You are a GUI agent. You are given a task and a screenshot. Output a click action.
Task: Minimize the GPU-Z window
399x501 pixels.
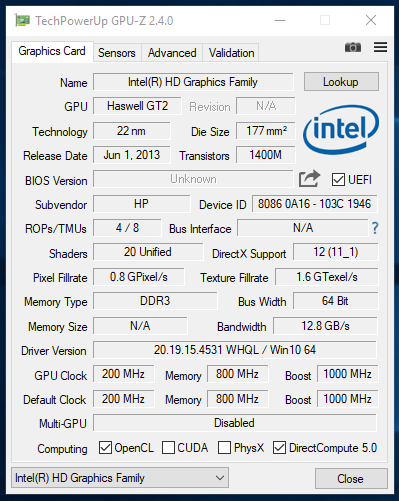click(x=280, y=20)
